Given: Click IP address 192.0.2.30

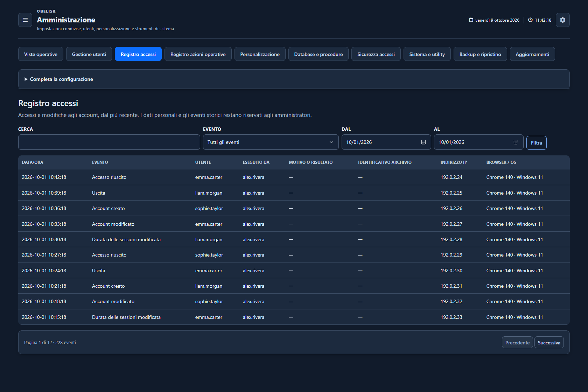Looking at the screenshot, I should 451,271.
